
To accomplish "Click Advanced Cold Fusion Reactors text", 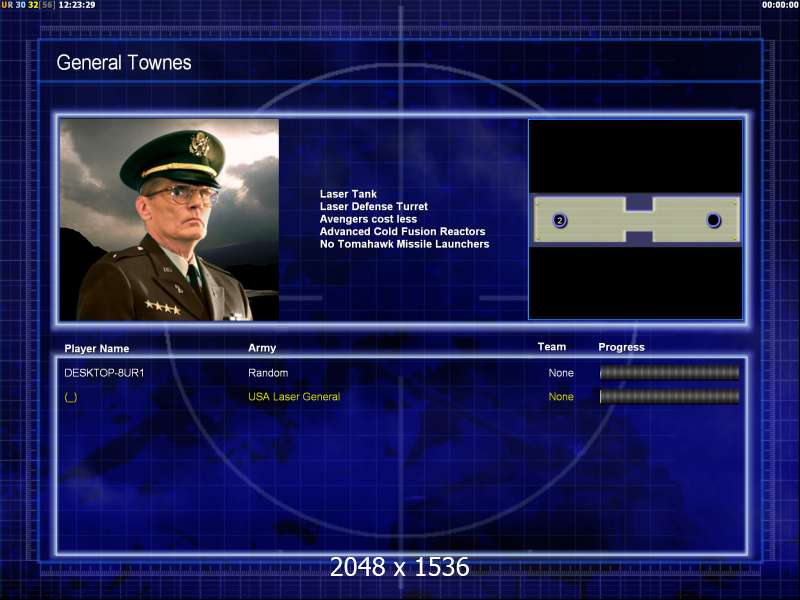I will tap(402, 232).
